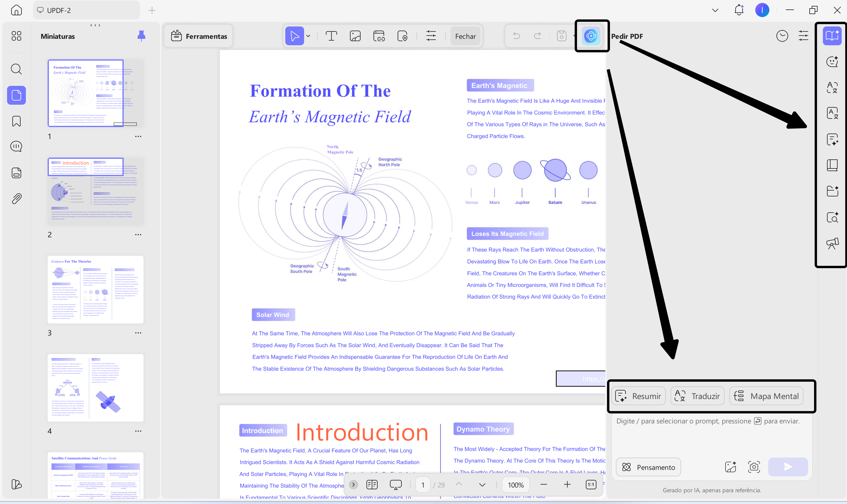This screenshot has width=847, height=504.
Task: Collapse the bottom page navigation bar arrow
Action: [x=353, y=485]
